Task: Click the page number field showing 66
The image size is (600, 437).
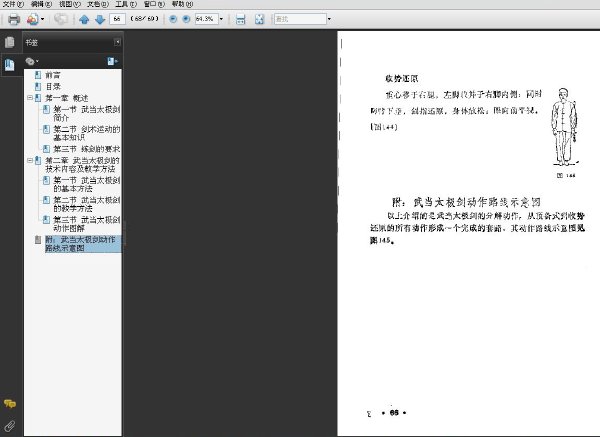Action: click(117, 19)
